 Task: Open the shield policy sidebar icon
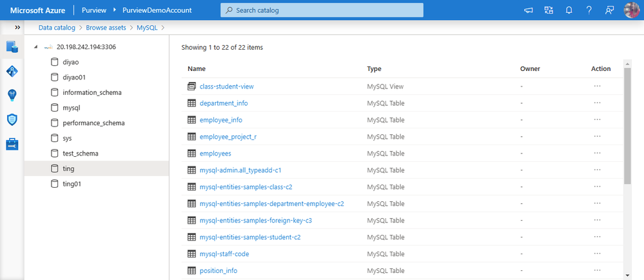[x=12, y=119]
